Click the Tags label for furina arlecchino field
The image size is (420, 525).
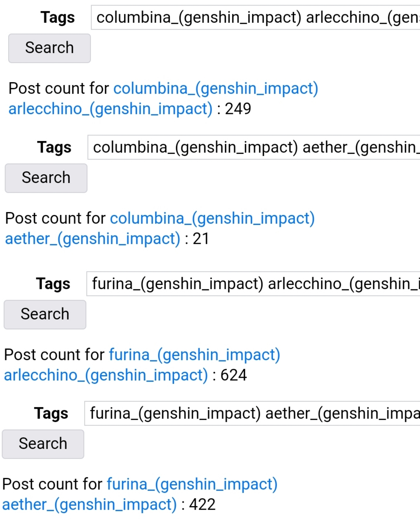pos(53,284)
